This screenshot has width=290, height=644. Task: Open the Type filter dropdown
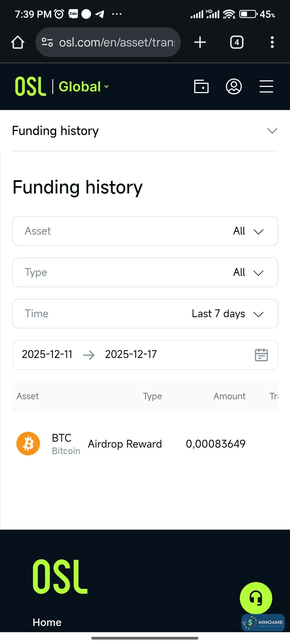pyautogui.click(x=145, y=272)
